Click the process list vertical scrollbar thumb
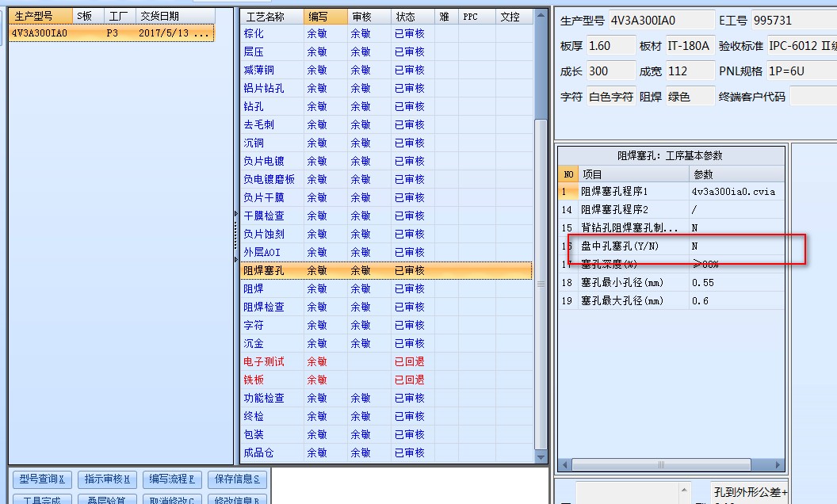 point(541,284)
